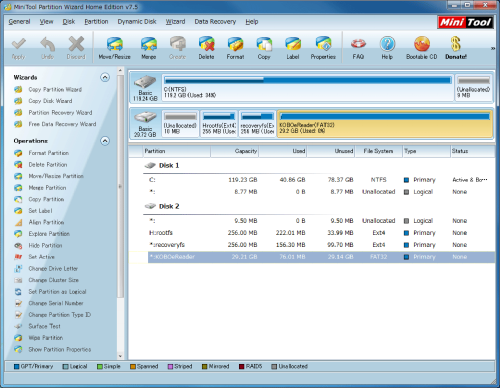Expand toolbar overflow chevron
The width and height of the screenshot is (500, 388).
click(x=493, y=48)
